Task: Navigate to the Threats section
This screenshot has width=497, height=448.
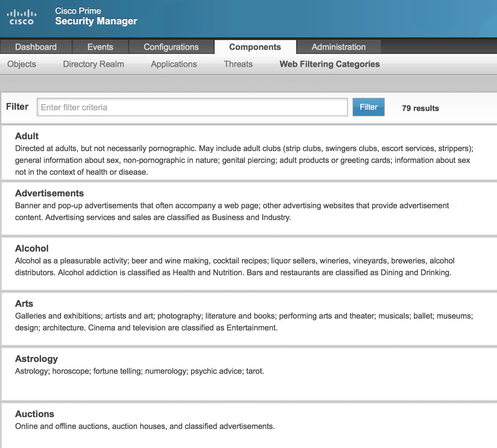Action: coord(238,64)
